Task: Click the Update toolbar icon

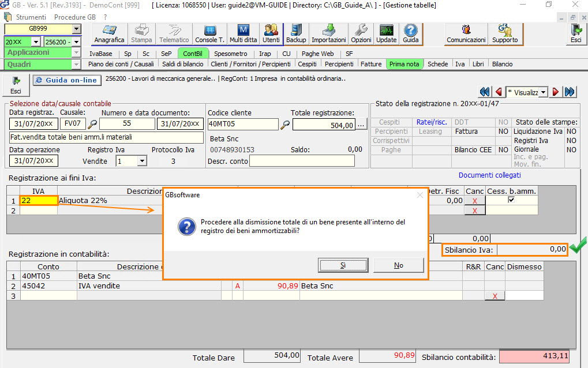Action: tap(386, 33)
